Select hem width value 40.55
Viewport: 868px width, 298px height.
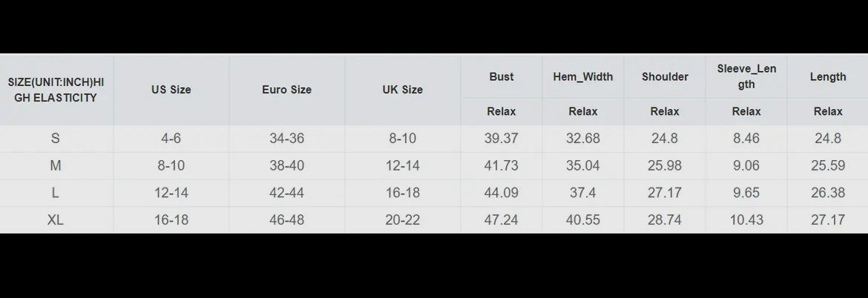click(583, 220)
